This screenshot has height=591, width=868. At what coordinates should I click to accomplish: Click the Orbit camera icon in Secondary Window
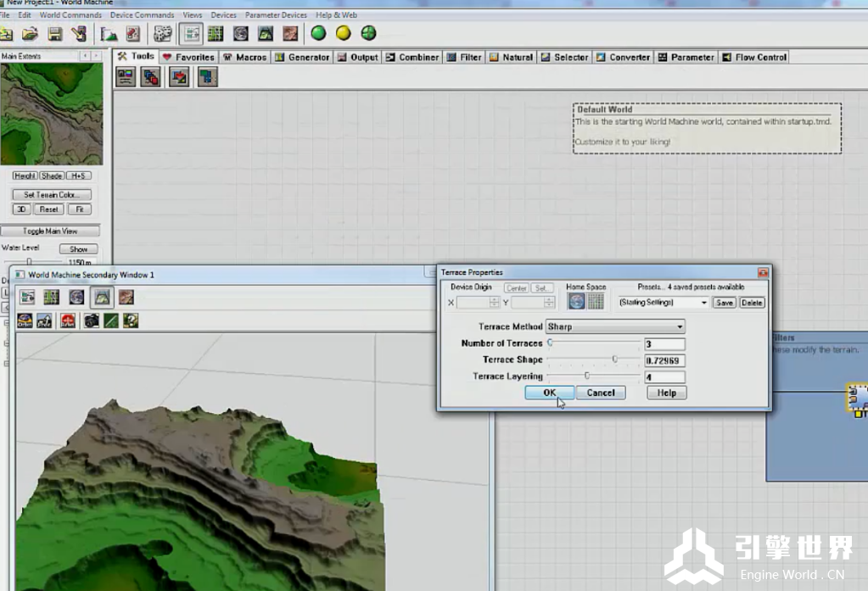[25, 321]
